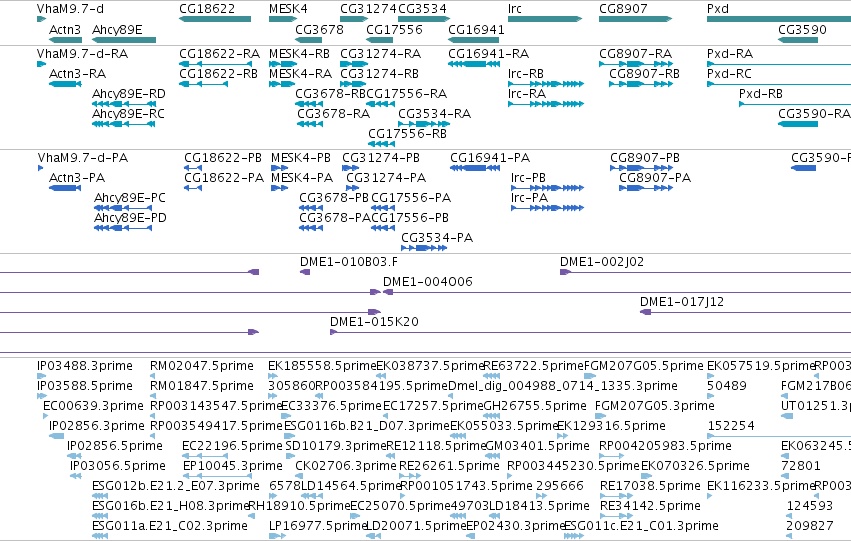
Task: Click EST label ESG011c.E21_C01.3prime
Action: [642, 527]
